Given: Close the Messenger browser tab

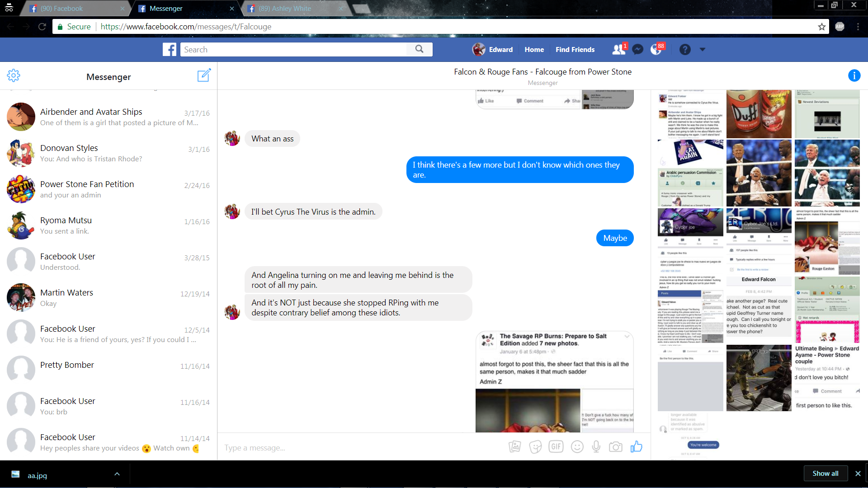Looking at the screenshot, I should (x=232, y=9).
